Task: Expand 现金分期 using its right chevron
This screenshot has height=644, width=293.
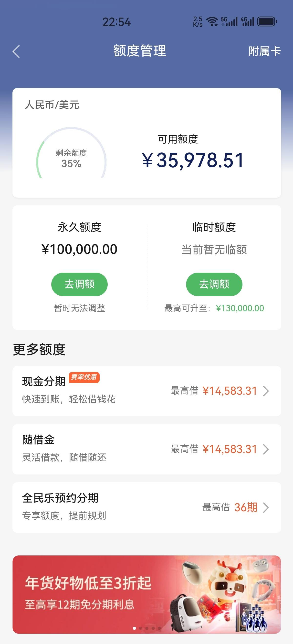Action: tap(266, 391)
